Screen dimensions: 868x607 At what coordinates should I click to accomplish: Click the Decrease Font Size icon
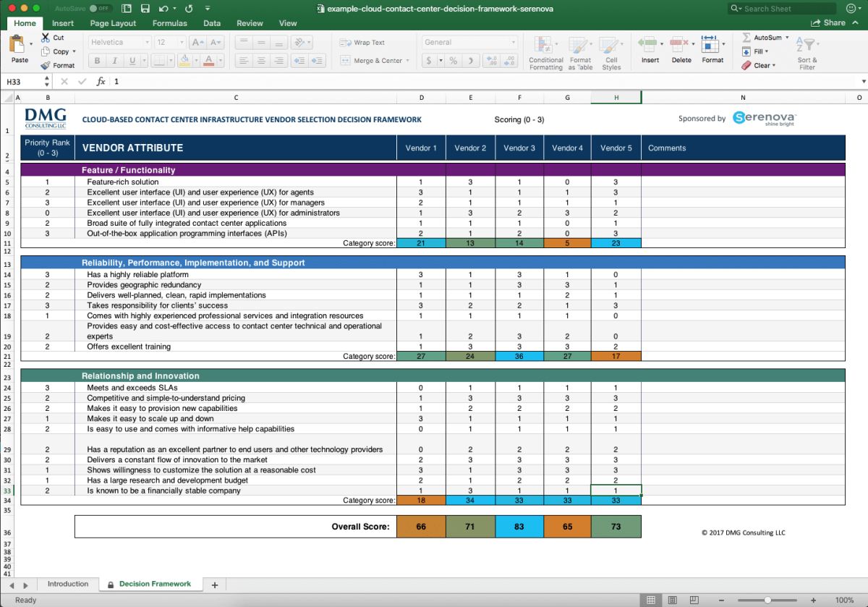(214, 43)
